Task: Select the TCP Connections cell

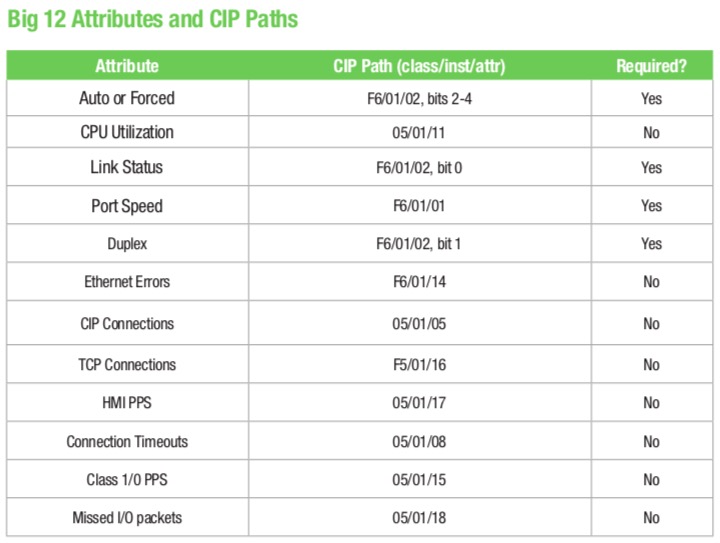Action: (x=127, y=364)
